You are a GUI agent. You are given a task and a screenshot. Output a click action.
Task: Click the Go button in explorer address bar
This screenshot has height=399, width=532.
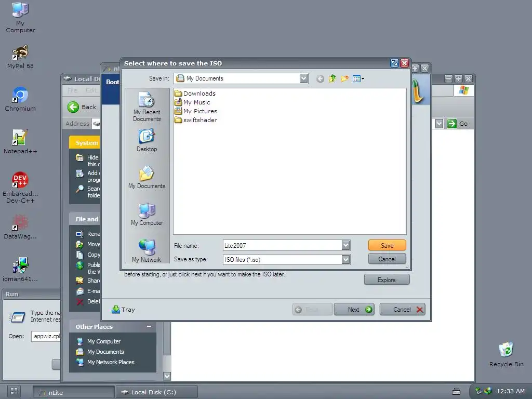pos(457,124)
